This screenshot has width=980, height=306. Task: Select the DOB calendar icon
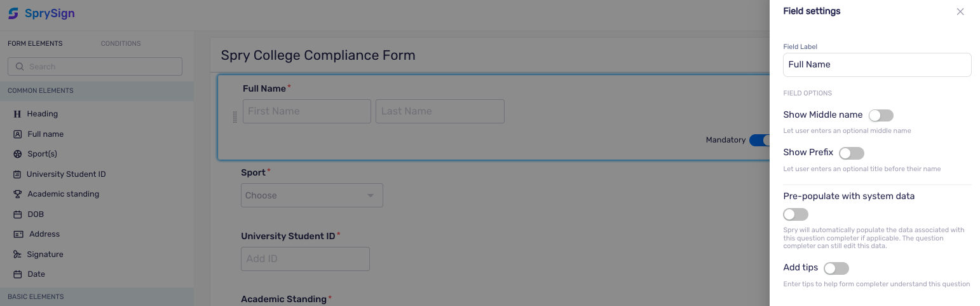pyautogui.click(x=17, y=214)
